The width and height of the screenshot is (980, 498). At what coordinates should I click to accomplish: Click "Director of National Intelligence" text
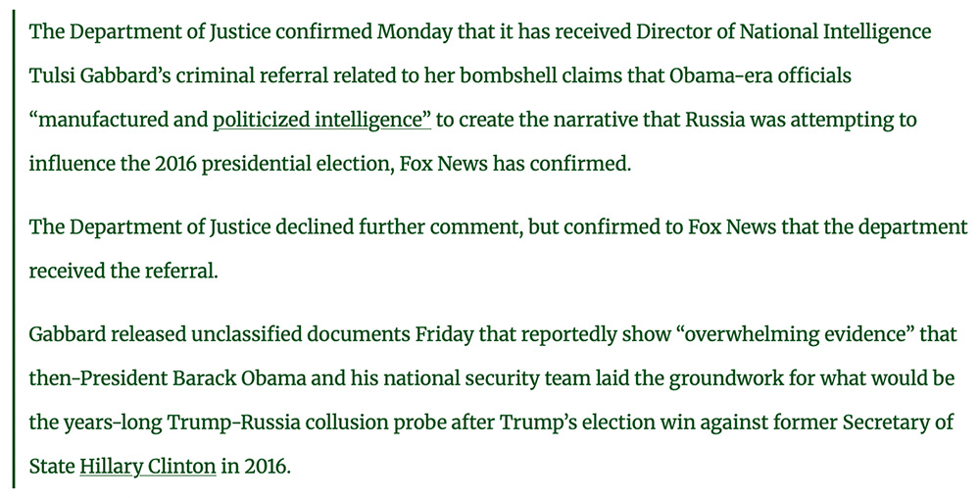(x=784, y=31)
